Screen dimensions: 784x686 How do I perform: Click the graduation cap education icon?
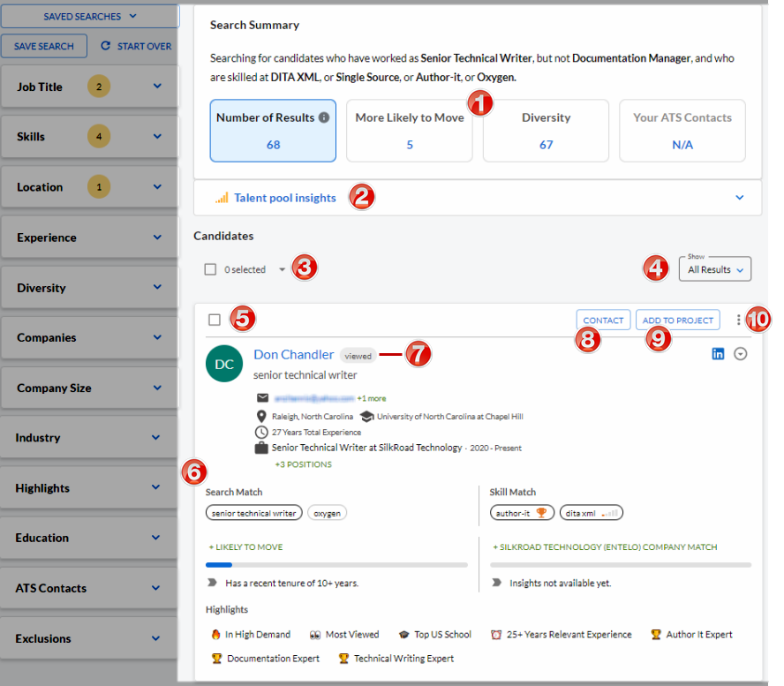click(x=367, y=416)
